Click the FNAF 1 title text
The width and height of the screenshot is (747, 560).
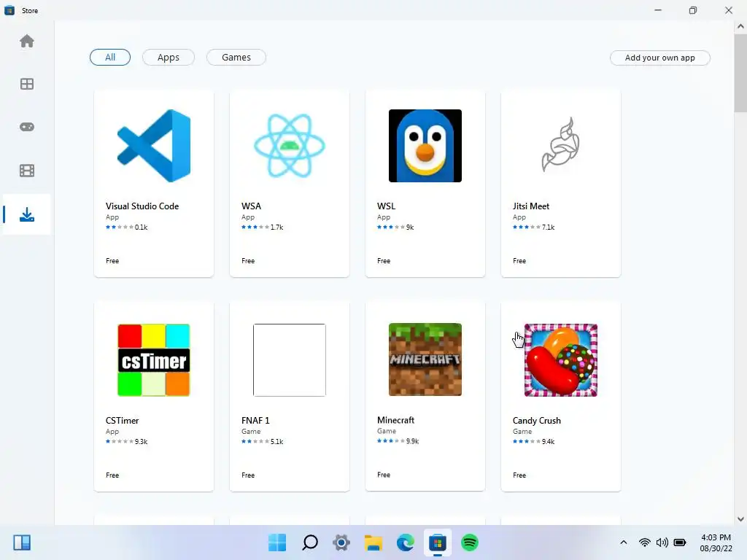pyautogui.click(x=255, y=421)
